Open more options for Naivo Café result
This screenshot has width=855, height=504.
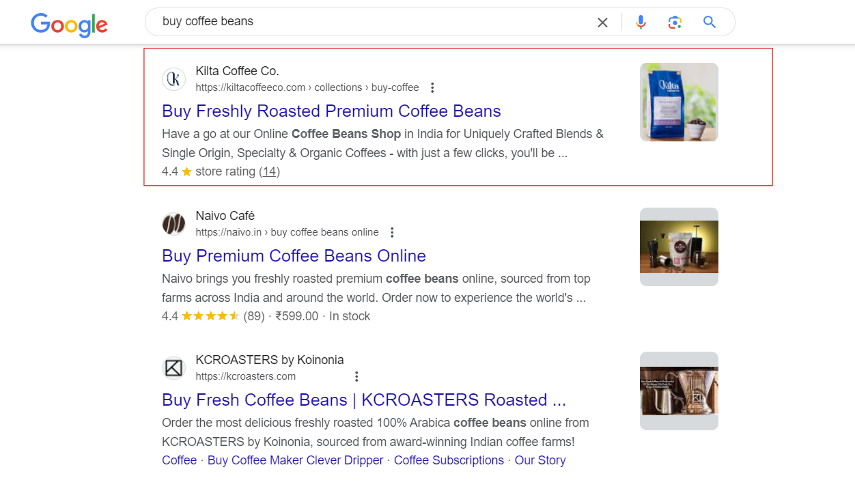392,232
